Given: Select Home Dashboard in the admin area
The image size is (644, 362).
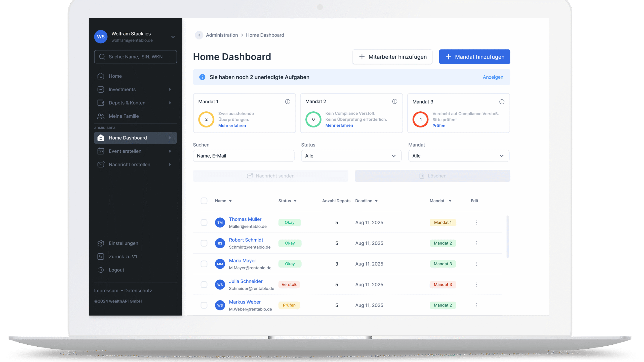Looking at the screenshot, I should pyautogui.click(x=128, y=138).
